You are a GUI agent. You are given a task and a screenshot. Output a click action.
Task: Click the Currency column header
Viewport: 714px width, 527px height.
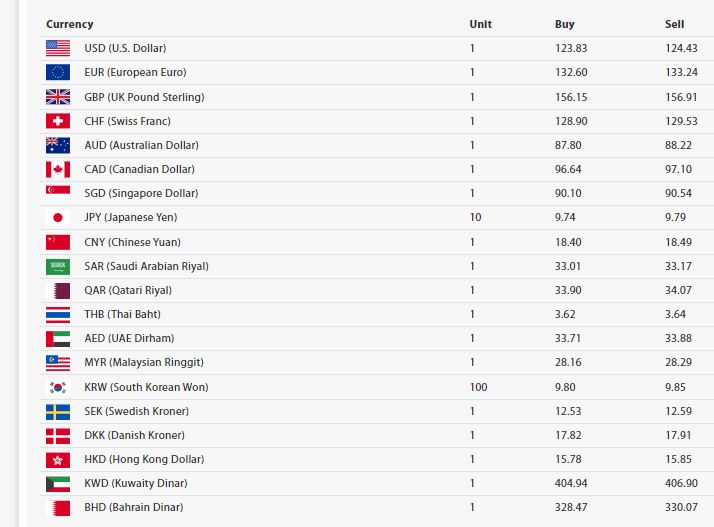point(70,24)
